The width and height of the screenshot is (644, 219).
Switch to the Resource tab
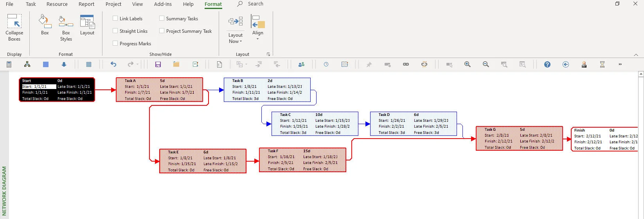[57, 4]
